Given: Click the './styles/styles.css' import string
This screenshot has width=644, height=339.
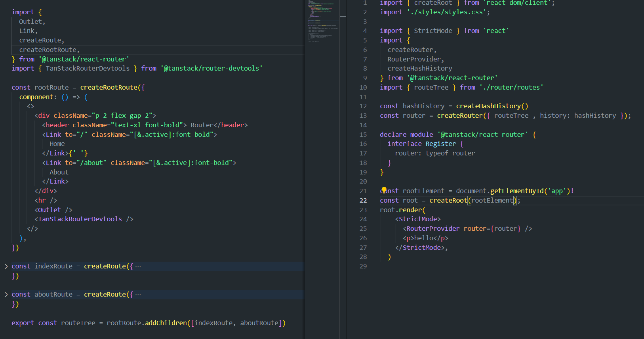Looking at the screenshot, I should tap(447, 12).
